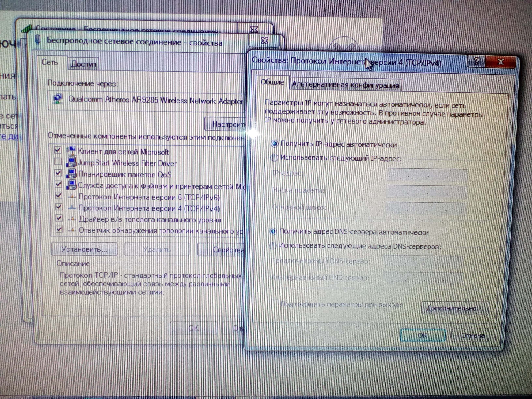Select Использовать следующий IP-адрес radio button
Image resolution: width=532 pixels, height=399 pixels.
(274, 158)
